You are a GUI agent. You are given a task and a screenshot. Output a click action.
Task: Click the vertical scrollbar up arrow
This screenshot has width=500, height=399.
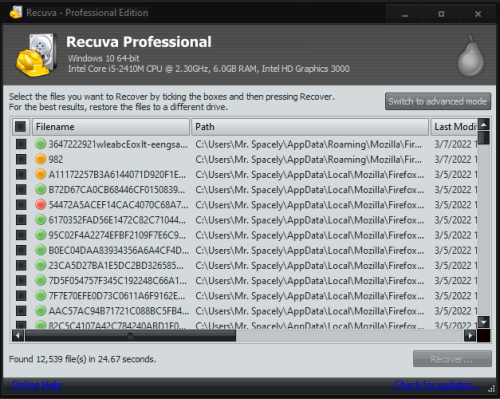(484, 124)
